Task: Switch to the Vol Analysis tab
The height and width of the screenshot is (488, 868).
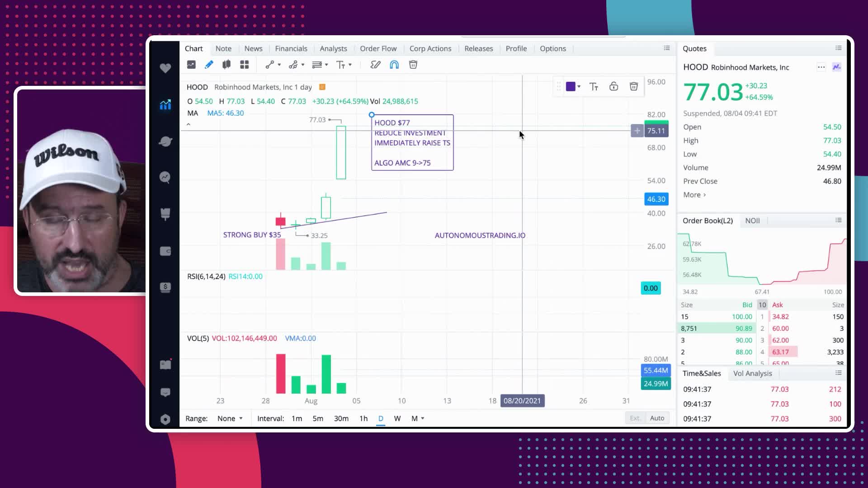Action: (752, 373)
